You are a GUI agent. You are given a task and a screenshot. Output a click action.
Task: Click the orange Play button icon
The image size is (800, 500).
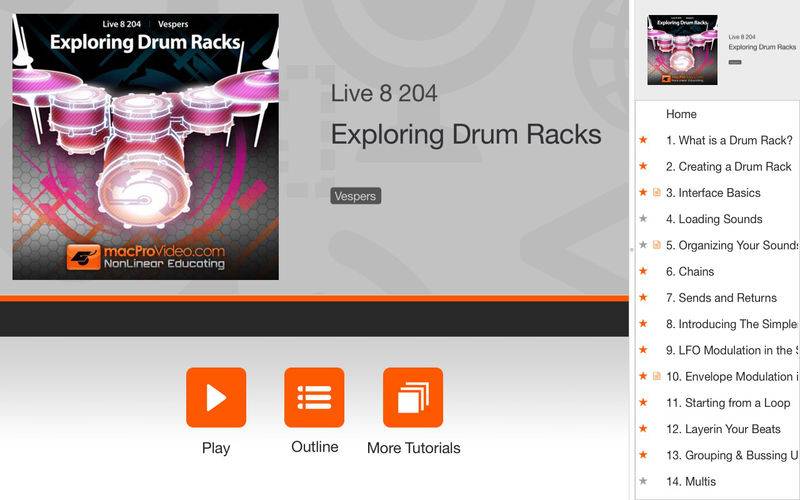click(216, 397)
